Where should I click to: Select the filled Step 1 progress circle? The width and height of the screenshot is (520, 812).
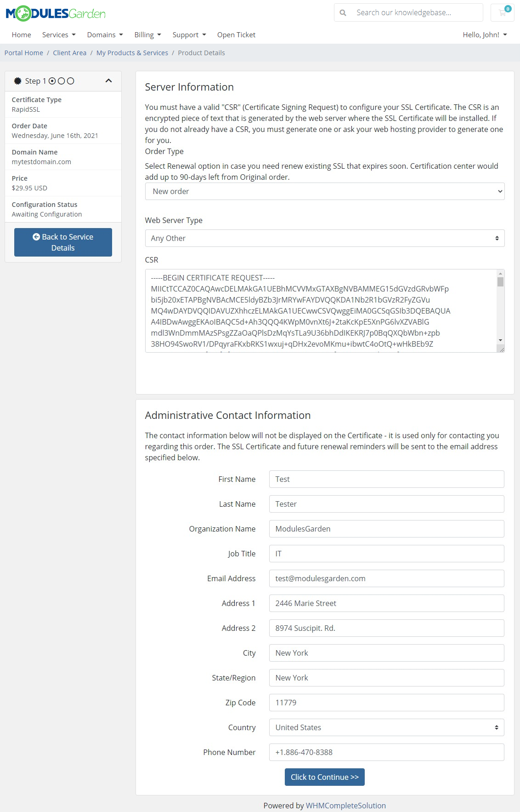coord(53,80)
